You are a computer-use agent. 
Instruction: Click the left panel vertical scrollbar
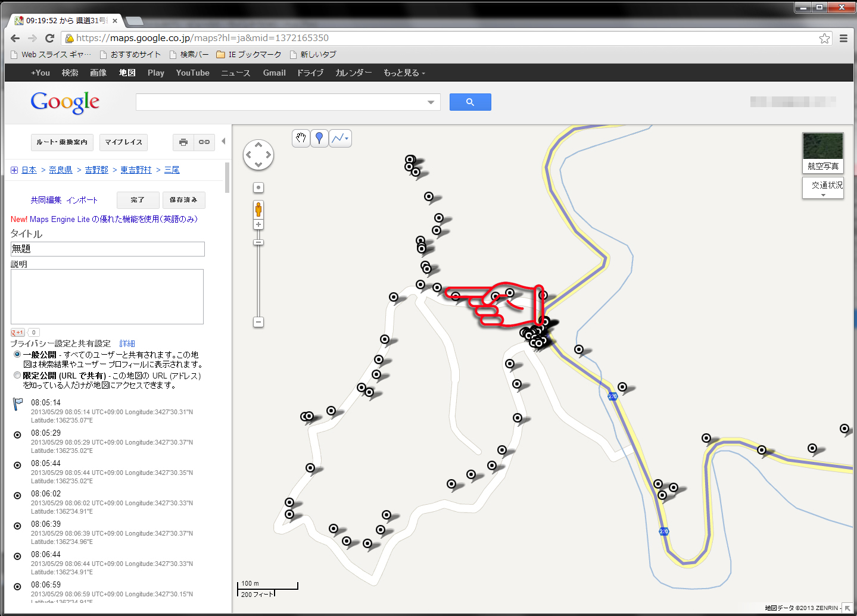click(x=227, y=177)
